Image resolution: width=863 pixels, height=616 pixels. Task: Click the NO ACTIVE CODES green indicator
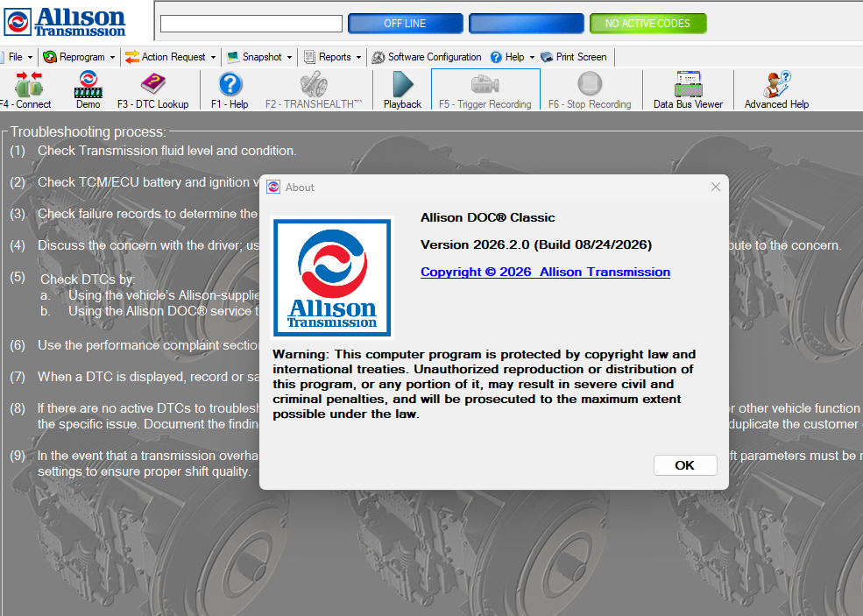click(647, 24)
